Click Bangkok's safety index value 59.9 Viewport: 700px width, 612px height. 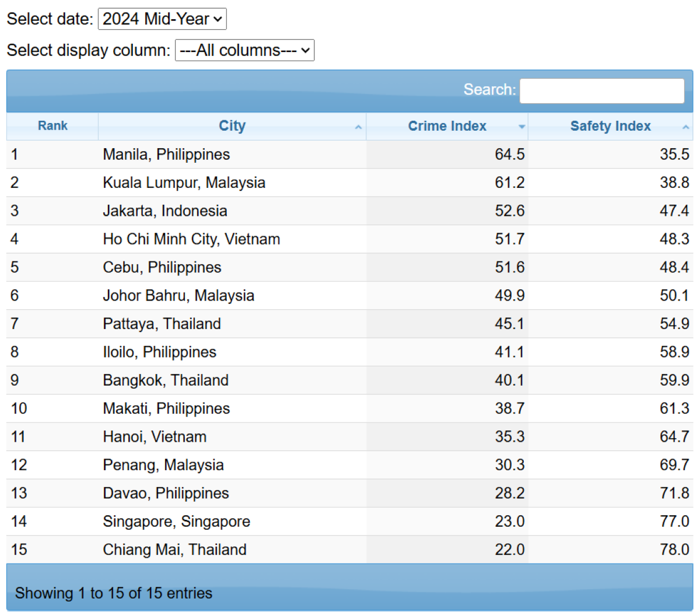click(674, 380)
